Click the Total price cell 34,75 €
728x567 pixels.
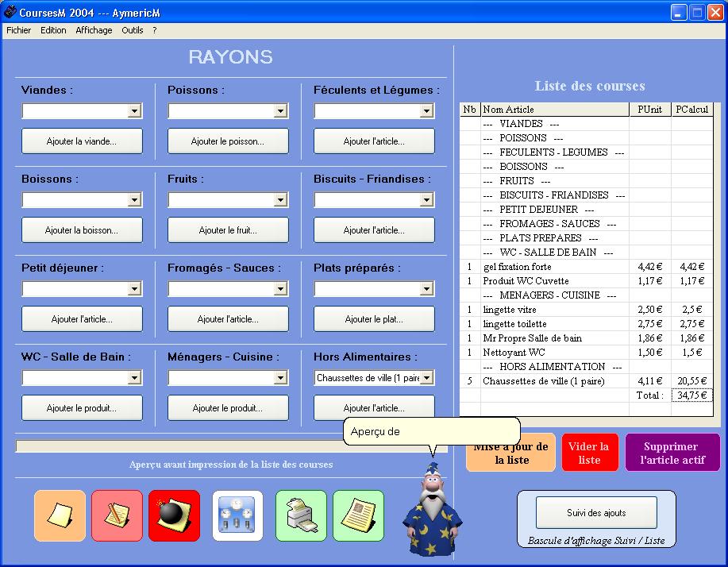pyautogui.click(x=691, y=395)
